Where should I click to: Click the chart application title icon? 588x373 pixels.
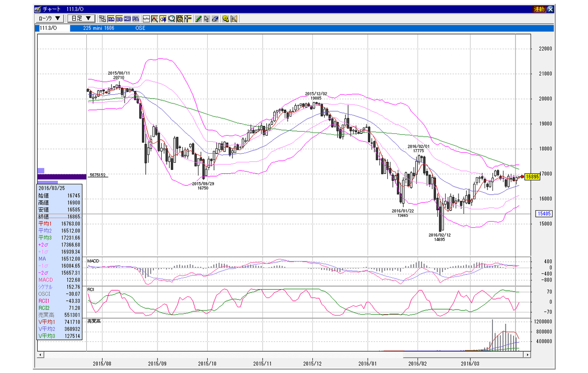[x=38, y=9]
